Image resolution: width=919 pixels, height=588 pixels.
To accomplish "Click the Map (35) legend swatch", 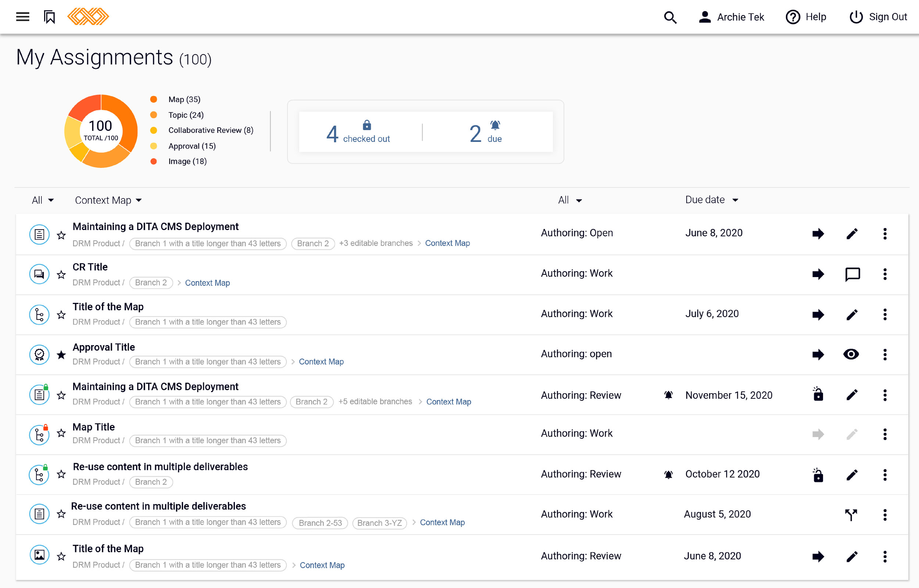I will tap(154, 99).
